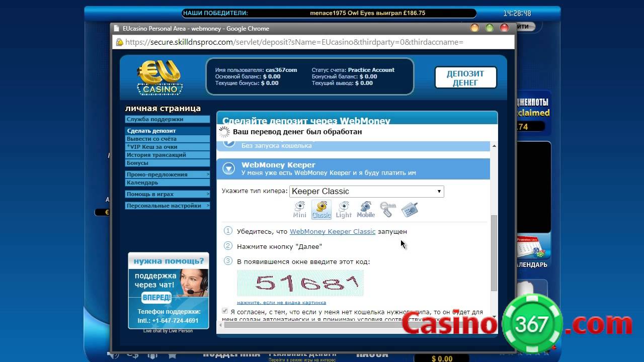Viewport: 644px width, 362px height.
Task: Expand Помощь в играх submenu
Action: click(168, 194)
